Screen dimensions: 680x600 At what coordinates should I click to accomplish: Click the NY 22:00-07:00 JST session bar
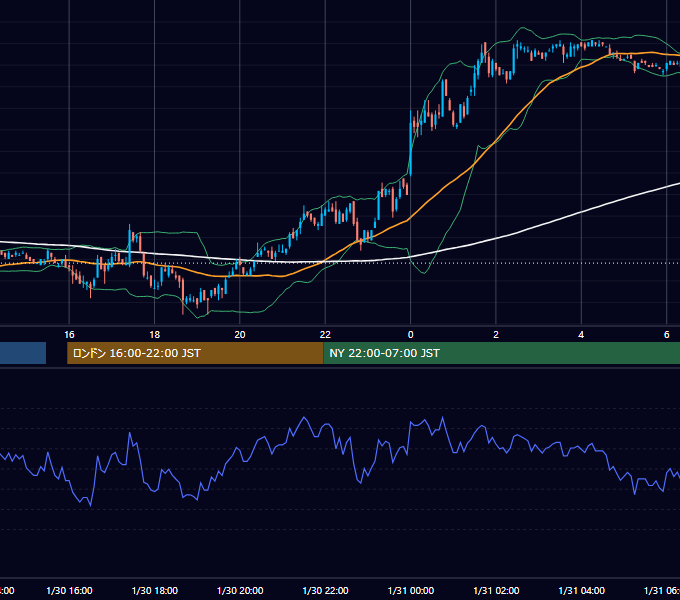[501, 353]
